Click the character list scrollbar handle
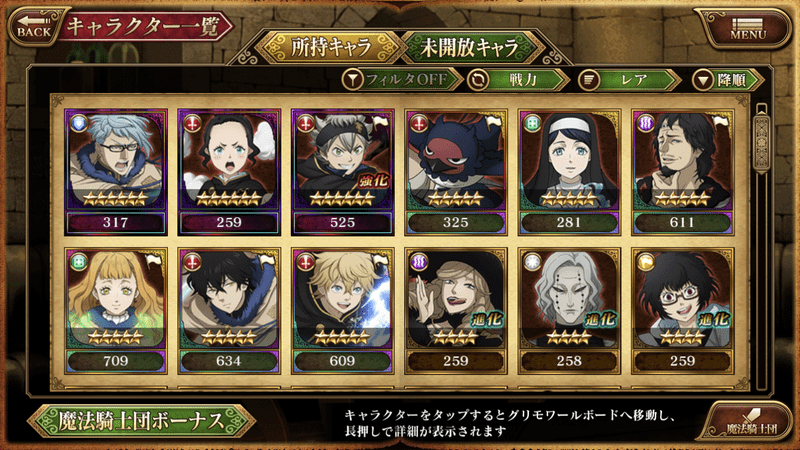 [761, 139]
